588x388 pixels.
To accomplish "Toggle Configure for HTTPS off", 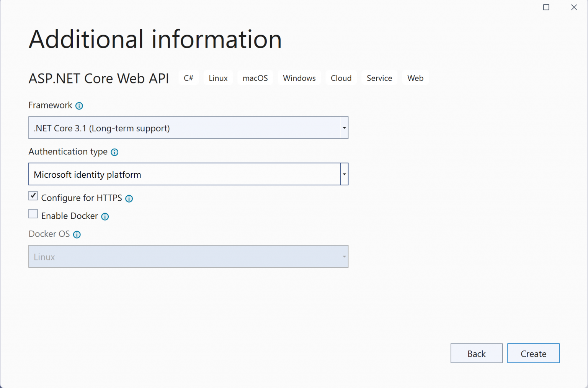I will (33, 196).
